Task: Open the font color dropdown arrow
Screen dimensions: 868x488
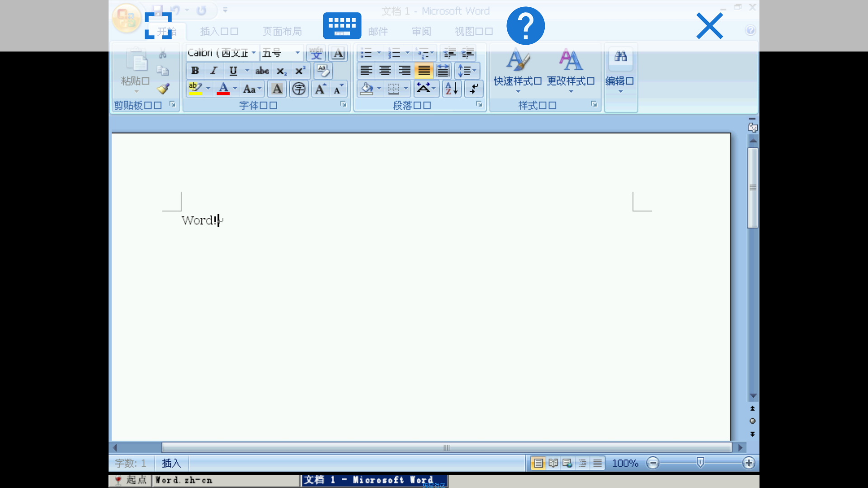Action: pyautogui.click(x=235, y=89)
